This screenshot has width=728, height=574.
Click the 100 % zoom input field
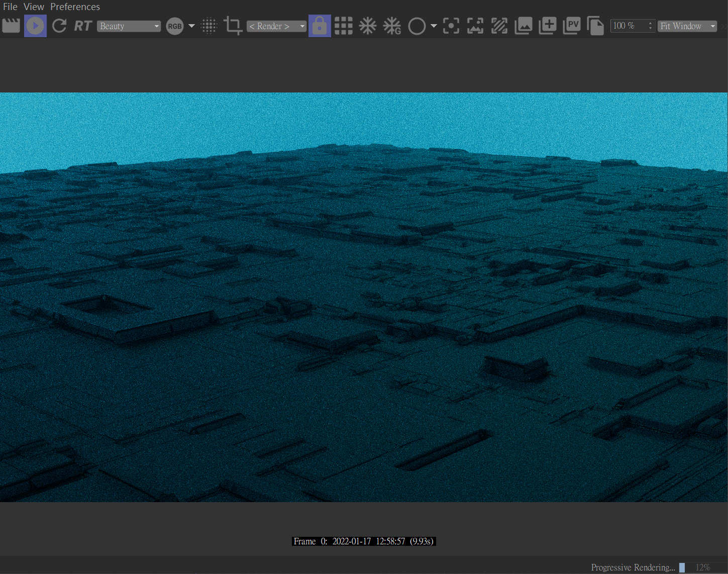point(628,26)
